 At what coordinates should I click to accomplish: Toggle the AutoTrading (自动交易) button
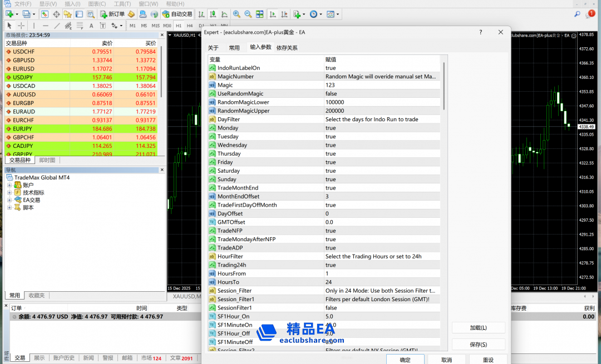(x=178, y=14)
